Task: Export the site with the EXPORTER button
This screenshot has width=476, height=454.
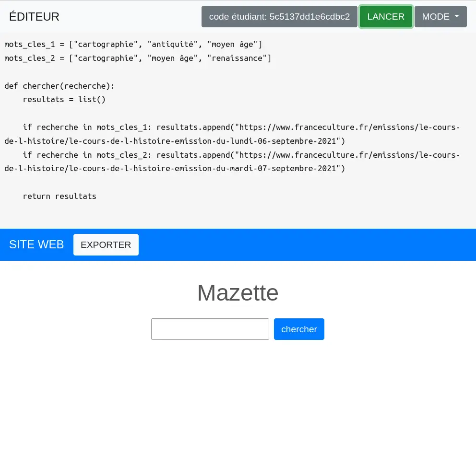Action: click(106, 245)
